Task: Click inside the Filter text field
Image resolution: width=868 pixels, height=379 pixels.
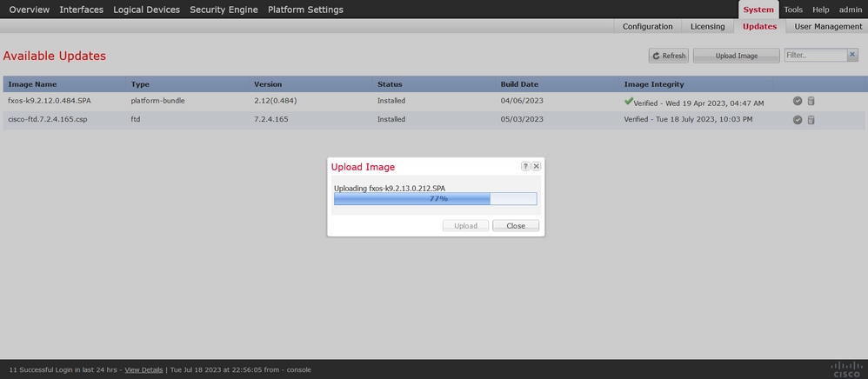Action: [816, 55]
